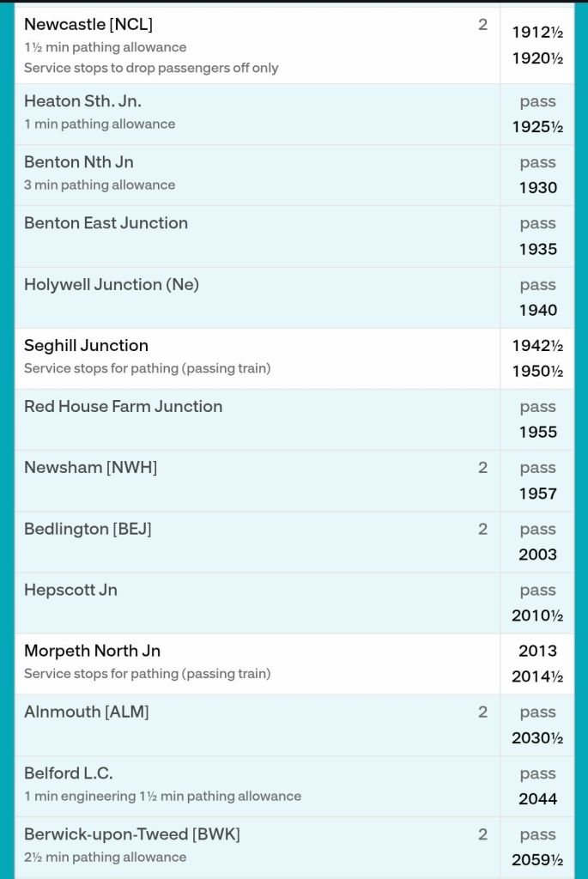588x879 pixels.
Task: Open Benton East Junction entry
Action: click(x=106, y=223)
